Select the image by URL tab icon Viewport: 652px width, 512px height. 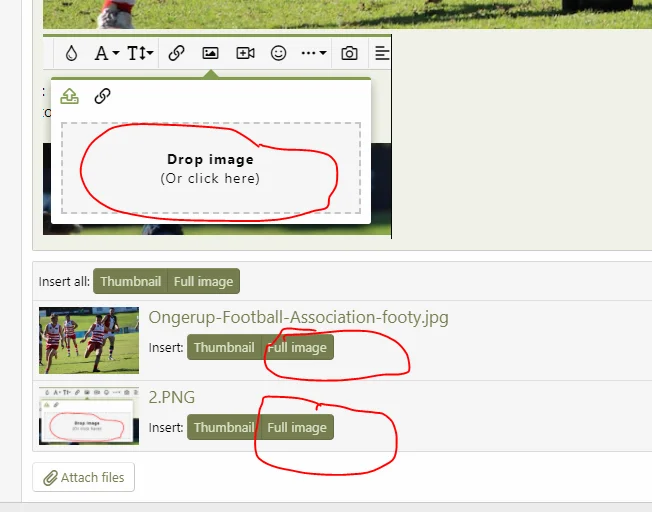[102, 96]
